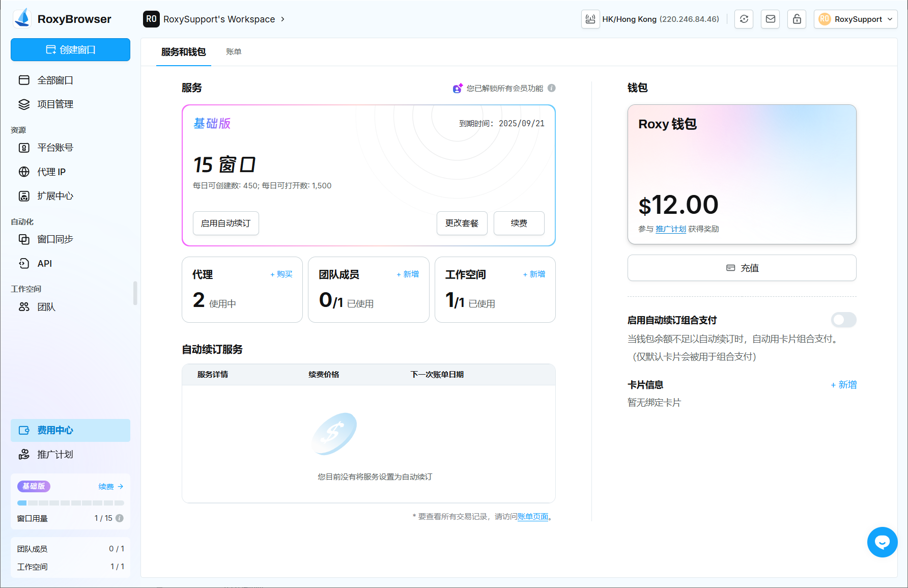The width and height of the screenshot is (908, 588).
Task: Click the HK/Hong Kong network icon
Action: click(590, 19)
